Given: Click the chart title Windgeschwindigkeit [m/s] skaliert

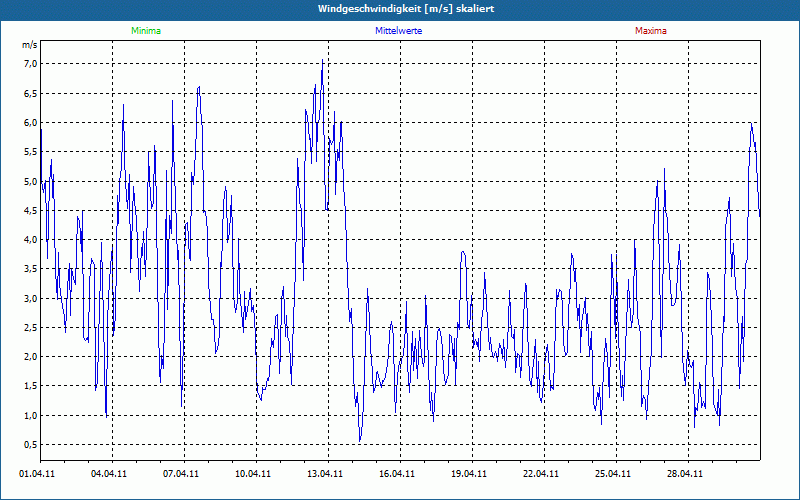Looking at the screenshot, I should coord(406,9).
